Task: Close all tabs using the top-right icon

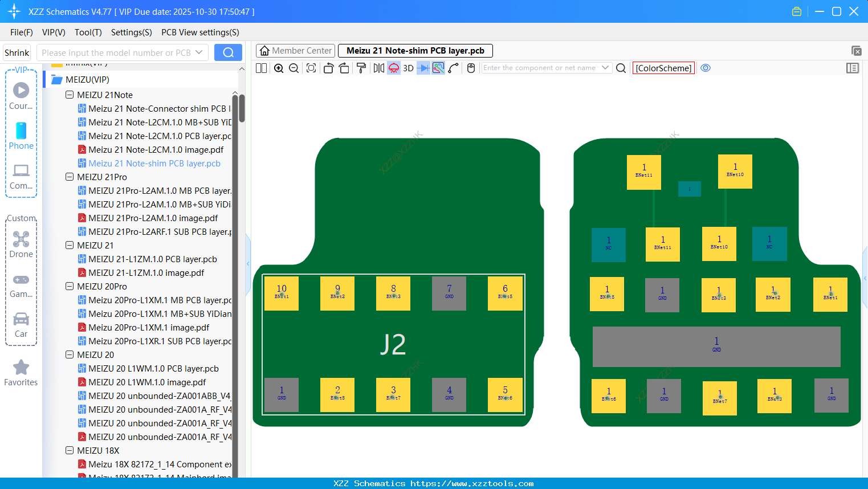Action: (x=856, y=51)
